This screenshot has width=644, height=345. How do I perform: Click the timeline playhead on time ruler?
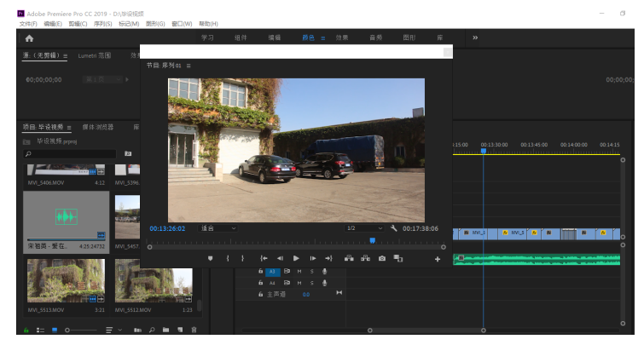484,151
